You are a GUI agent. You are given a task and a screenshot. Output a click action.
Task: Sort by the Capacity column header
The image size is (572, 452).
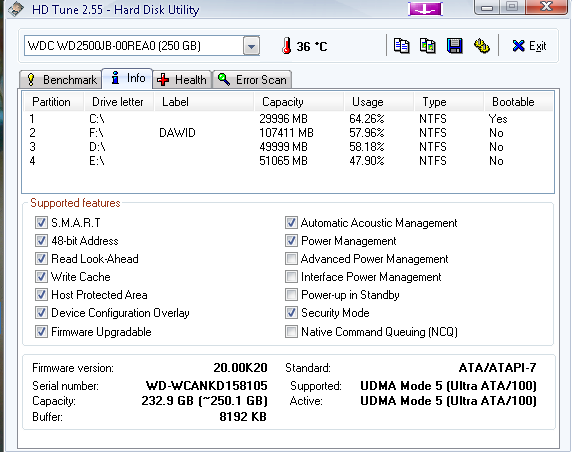click(299, 102)
